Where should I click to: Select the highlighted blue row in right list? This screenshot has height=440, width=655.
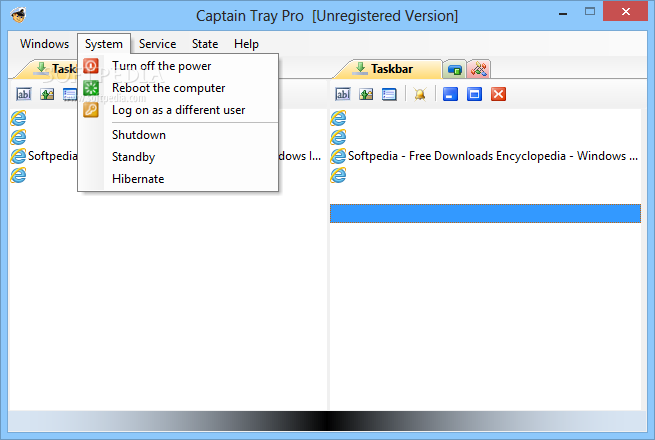pos(485,214)
